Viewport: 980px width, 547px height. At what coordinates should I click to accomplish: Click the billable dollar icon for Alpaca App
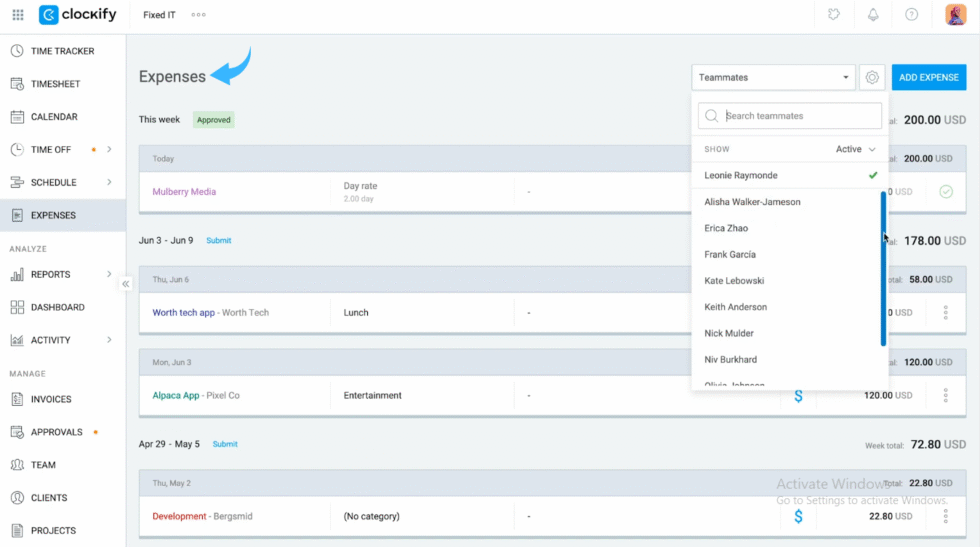tap(798, 396)
